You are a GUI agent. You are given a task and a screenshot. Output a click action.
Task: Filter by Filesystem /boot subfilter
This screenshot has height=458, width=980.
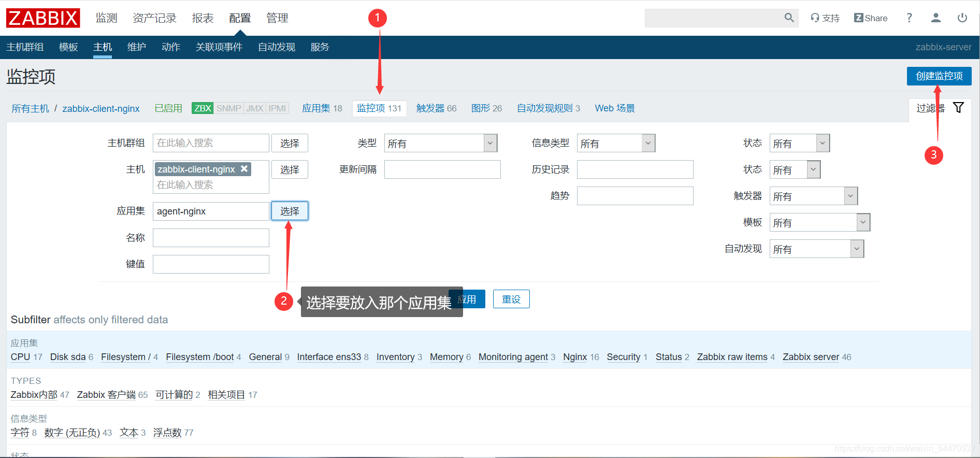click(200, 357)
